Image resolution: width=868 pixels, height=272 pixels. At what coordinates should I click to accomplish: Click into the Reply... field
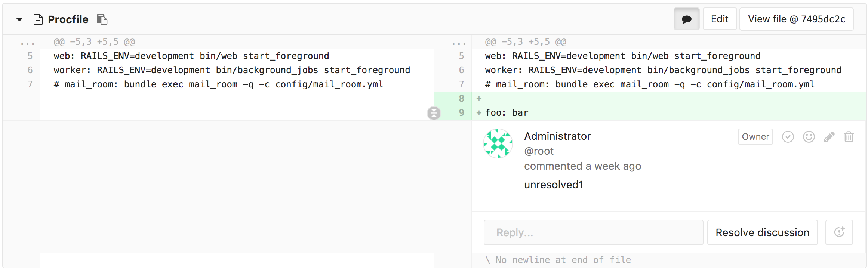(x=593, y=232)
